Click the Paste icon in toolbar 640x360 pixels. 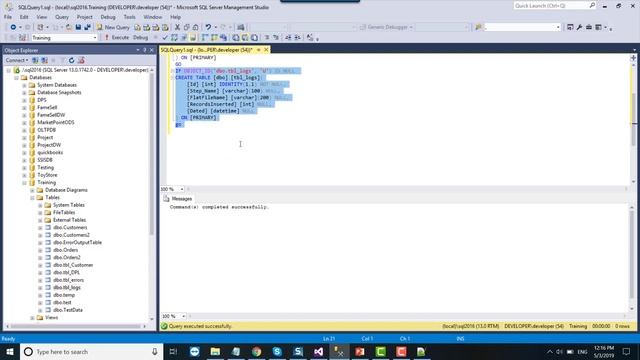click(x=196, y=27)
